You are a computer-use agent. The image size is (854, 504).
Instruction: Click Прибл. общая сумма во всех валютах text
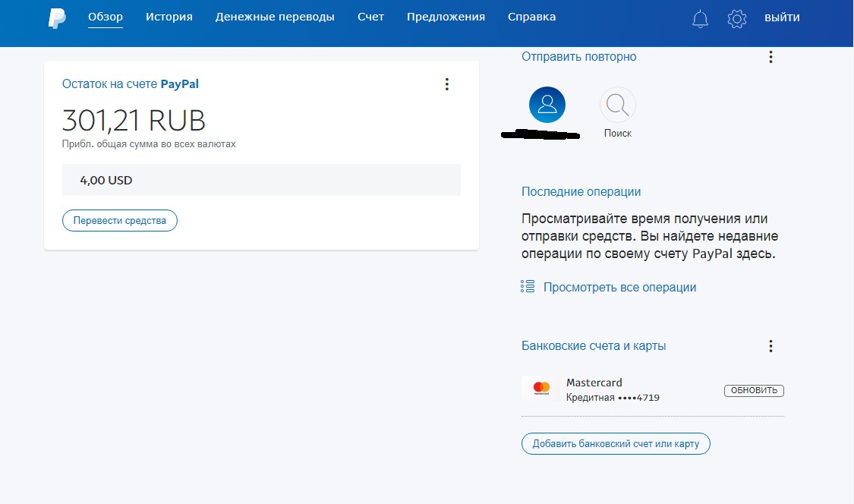tap(149, 144)
